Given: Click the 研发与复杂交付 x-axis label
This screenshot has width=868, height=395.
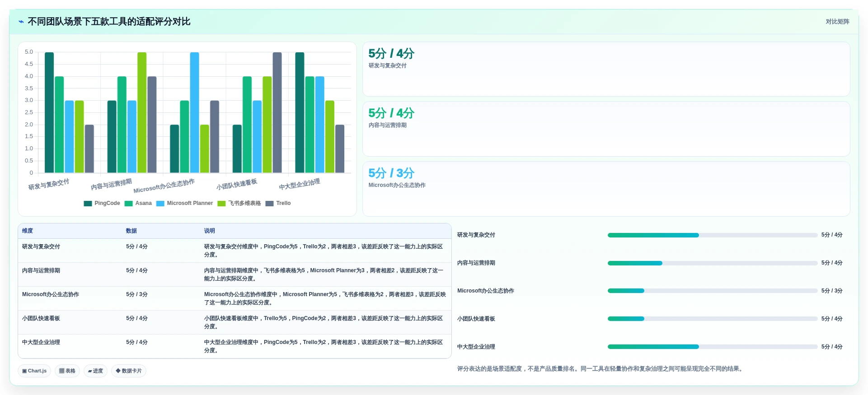Looking at the screenshot, I should tap(49, 184).
